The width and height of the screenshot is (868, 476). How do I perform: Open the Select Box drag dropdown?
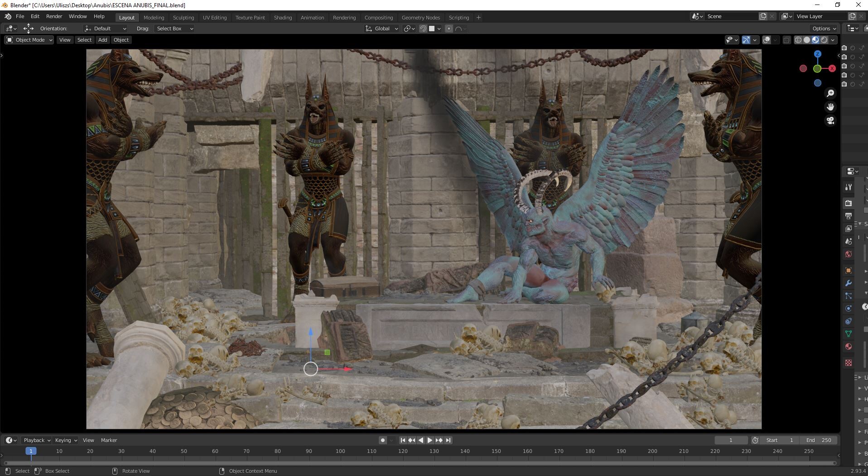tap(174, 29)
